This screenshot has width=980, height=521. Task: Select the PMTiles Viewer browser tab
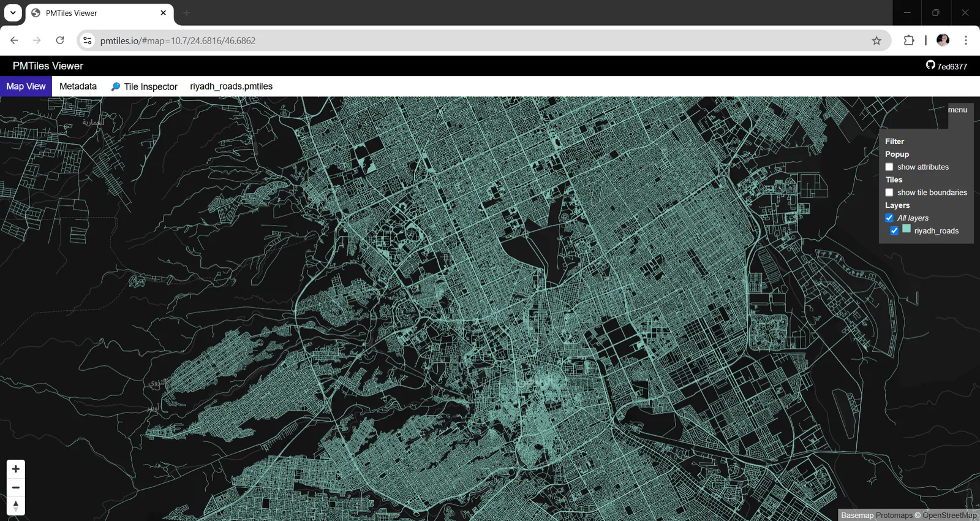click(99, 13)
